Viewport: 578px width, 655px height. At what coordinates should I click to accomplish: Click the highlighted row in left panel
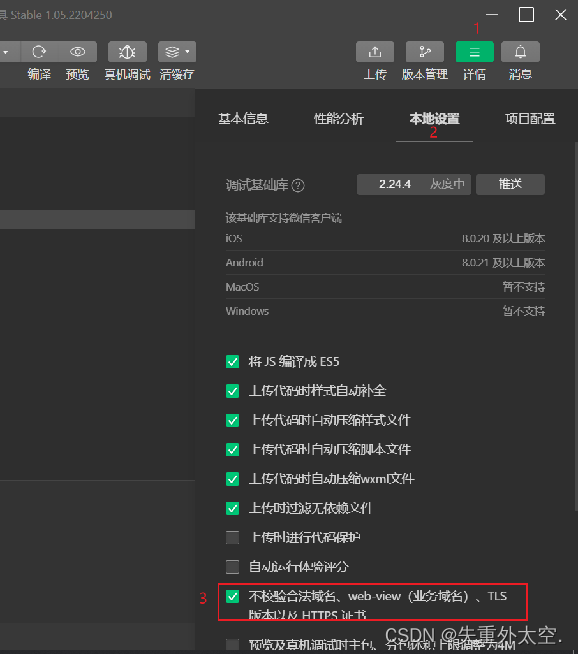pyautogui.click(x=97, y=219)
